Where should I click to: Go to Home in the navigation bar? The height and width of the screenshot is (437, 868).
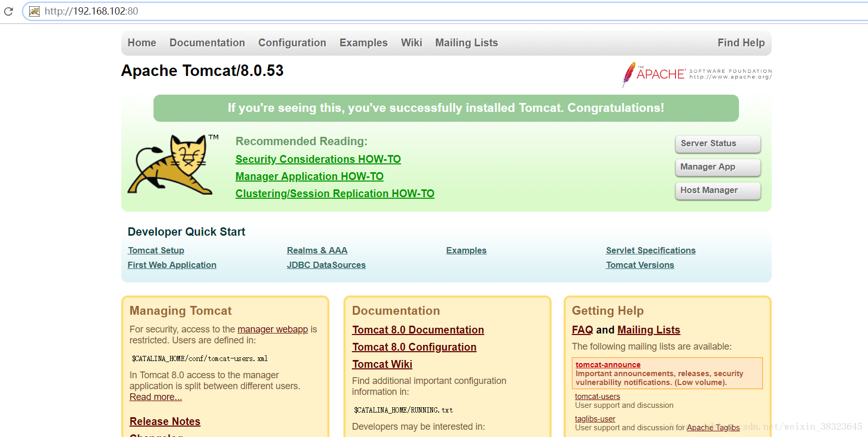(142, 43)
